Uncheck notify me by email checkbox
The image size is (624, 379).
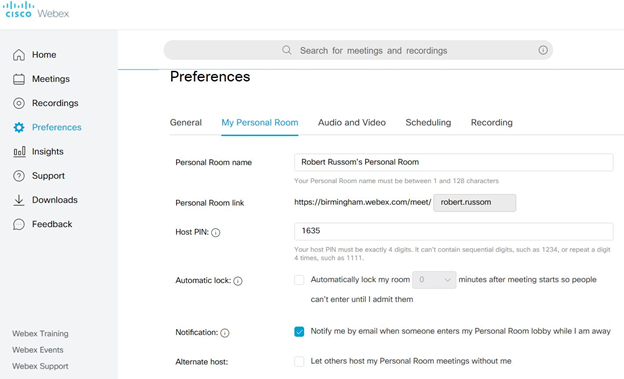299,332
